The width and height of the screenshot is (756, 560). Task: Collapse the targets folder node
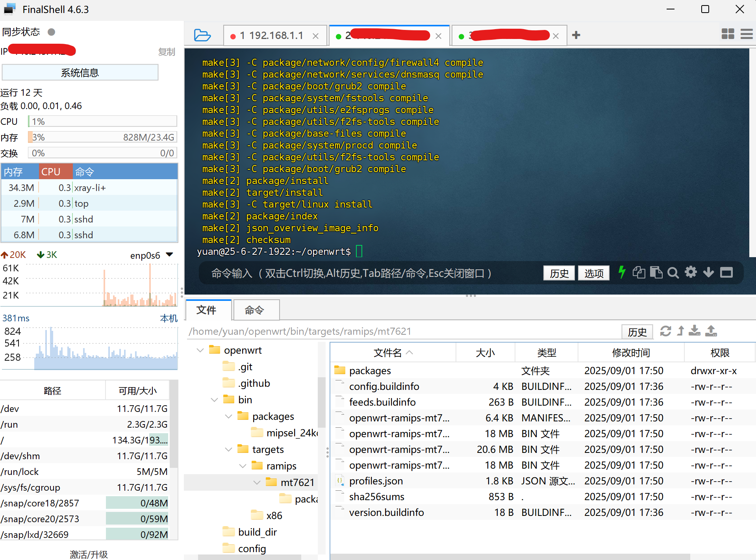229,449
